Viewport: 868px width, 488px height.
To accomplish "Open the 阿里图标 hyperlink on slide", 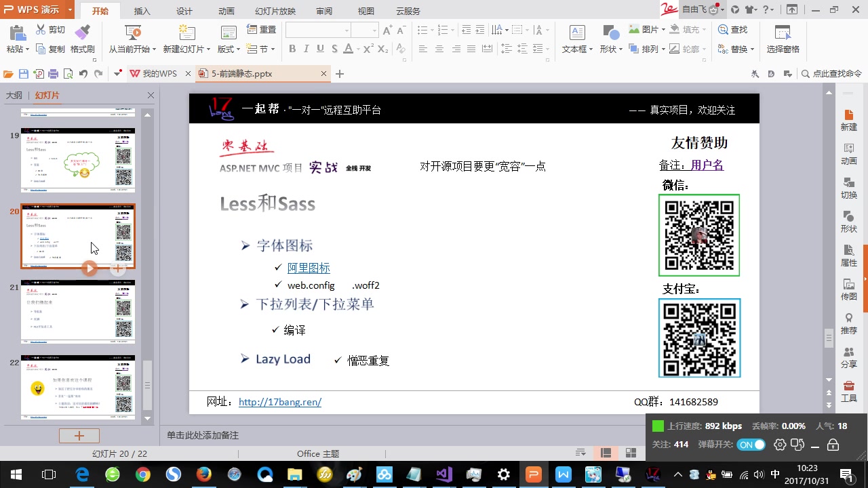I will (x=309, y=268).
